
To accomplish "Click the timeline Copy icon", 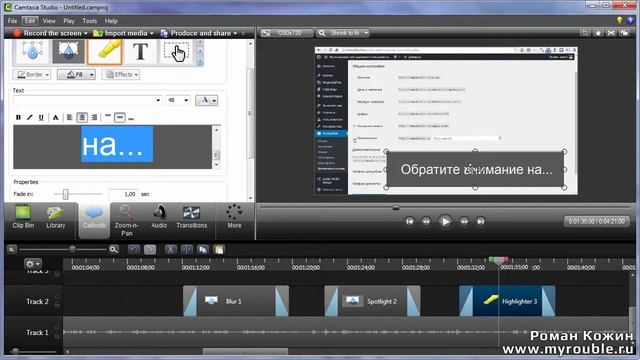I will (x=203, y=249).
